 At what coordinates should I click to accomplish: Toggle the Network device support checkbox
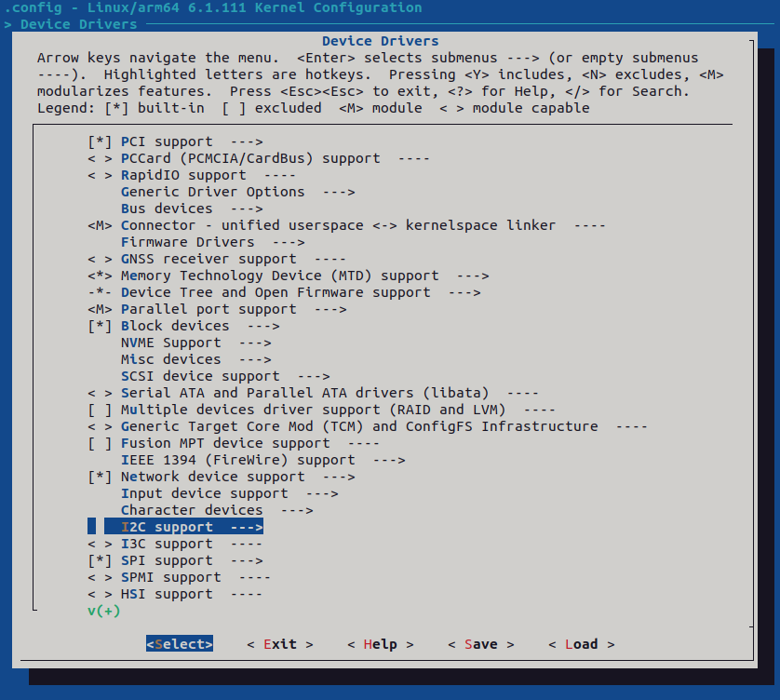[x=100, y=477]
